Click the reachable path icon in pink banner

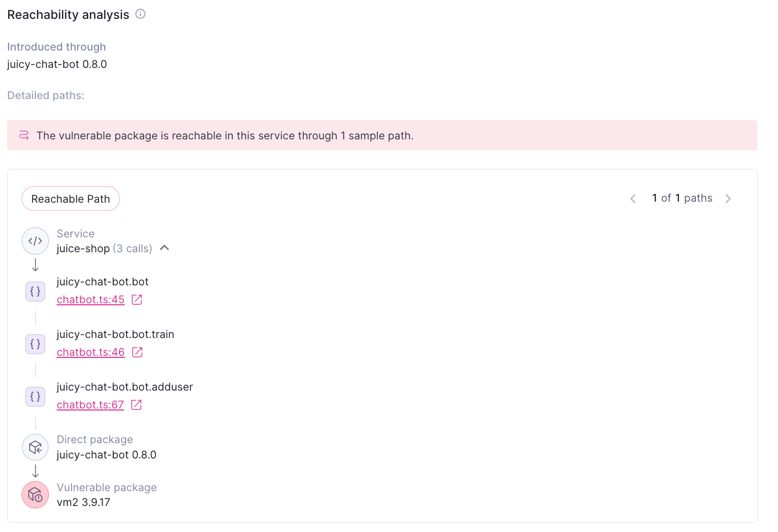tap(24, 135)
